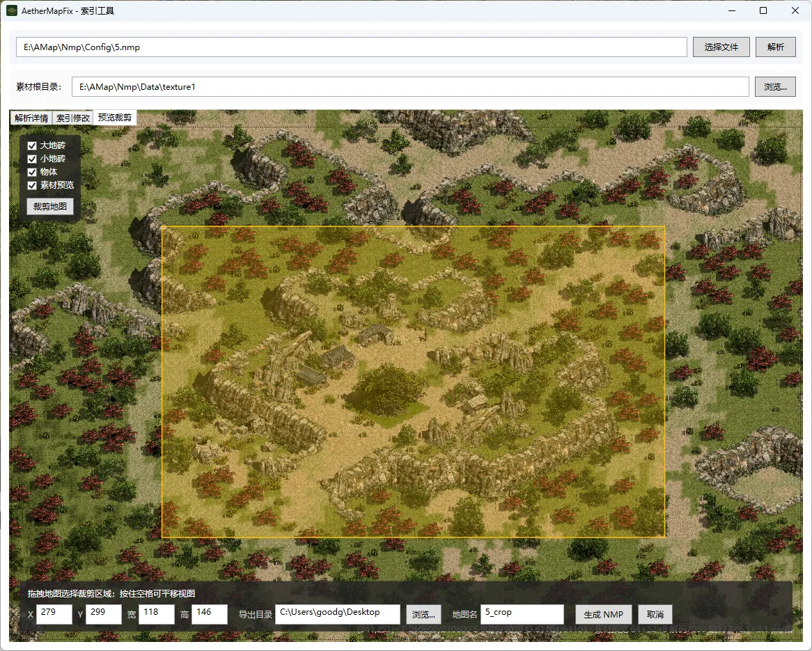The image size is (812, 651).
Task: Minimize the AetherMapFix window
Action: tap(732, 10)
